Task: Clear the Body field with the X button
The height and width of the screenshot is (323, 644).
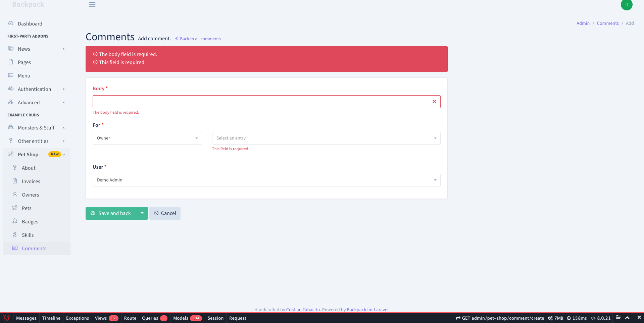Action: pyautogui.click(x=434, y=101)
